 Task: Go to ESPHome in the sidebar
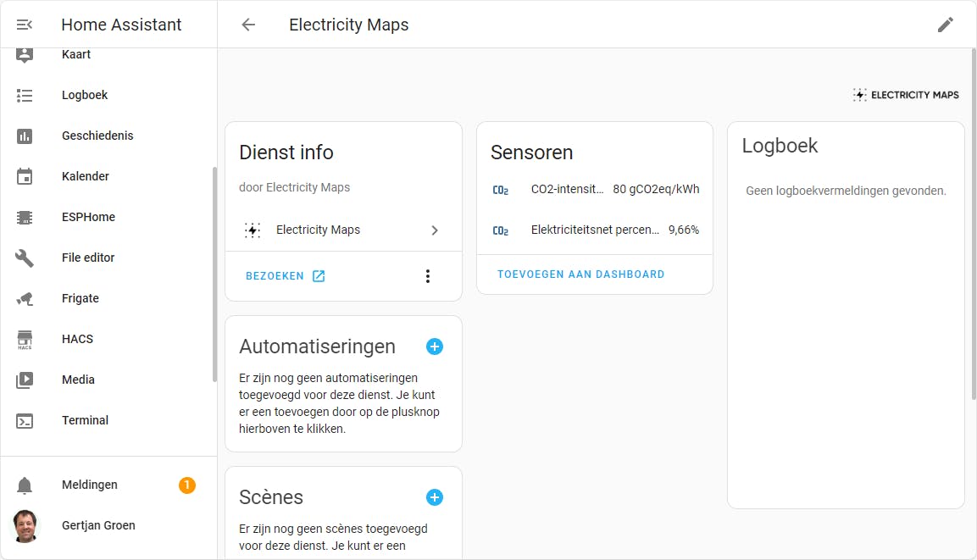(x=88, y=217)
